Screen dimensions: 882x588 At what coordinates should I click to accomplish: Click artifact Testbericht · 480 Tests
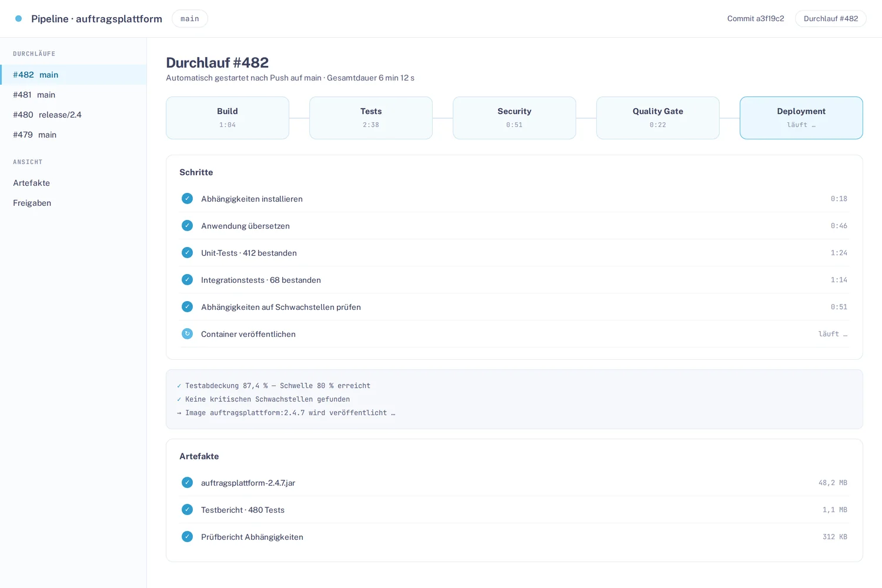tap(243, 510)
